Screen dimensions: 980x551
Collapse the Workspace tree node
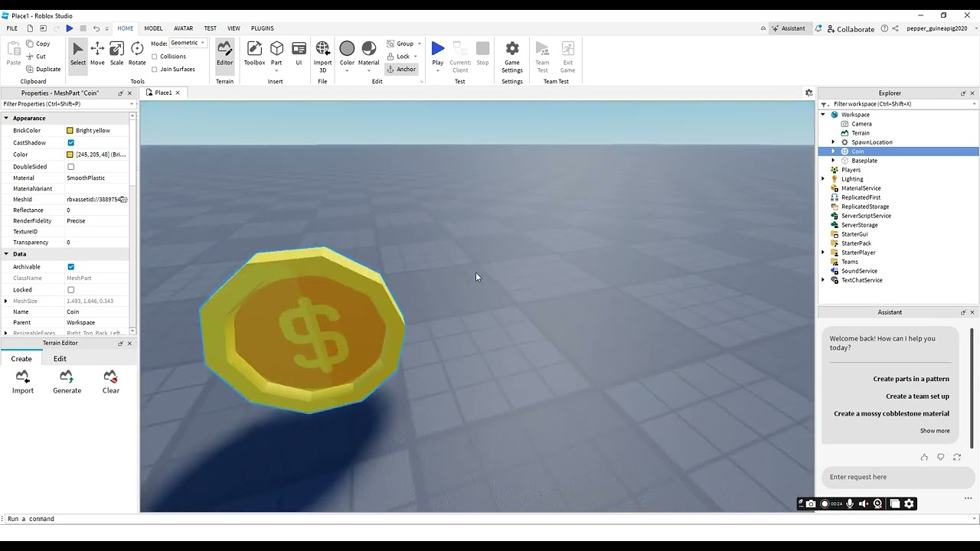(824, 115)
